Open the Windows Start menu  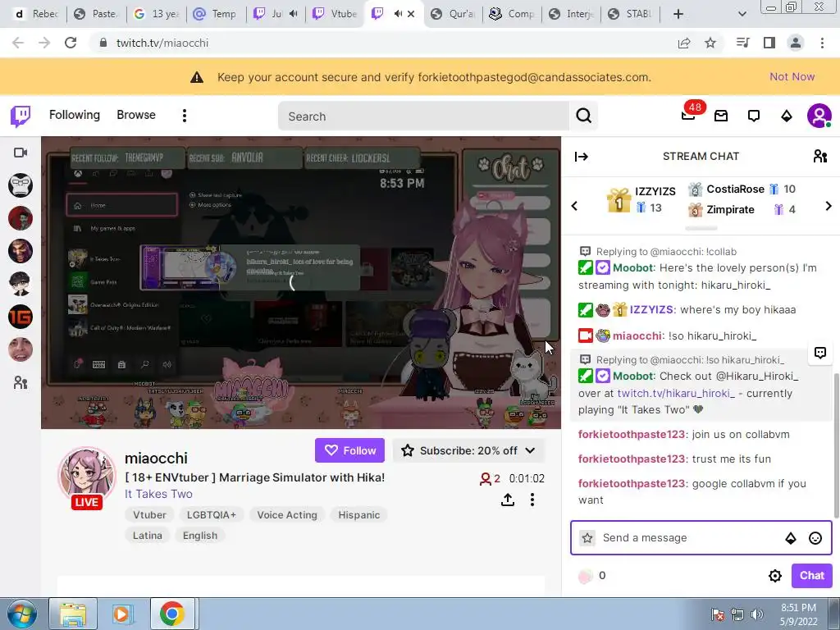click(21, 614)
